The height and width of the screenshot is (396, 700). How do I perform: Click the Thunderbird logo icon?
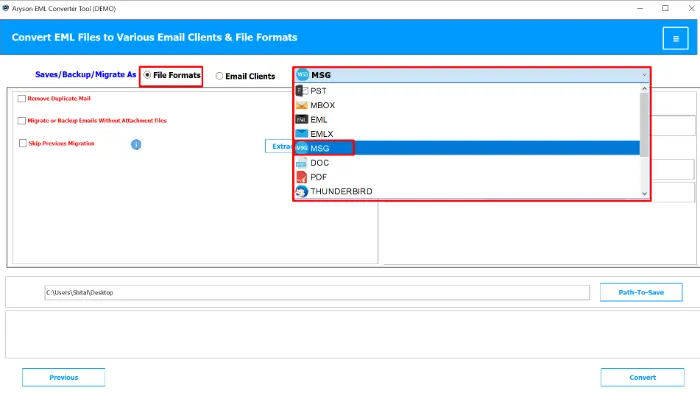pos(302,191)
